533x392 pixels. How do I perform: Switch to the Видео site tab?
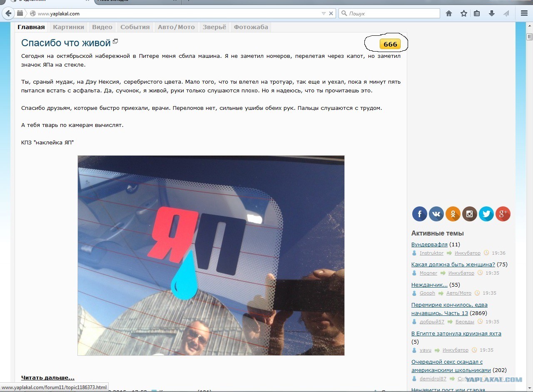pos(102,27)
